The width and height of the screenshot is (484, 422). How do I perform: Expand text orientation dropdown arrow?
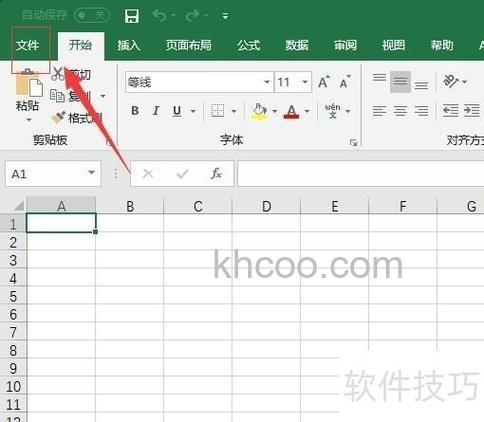(x=464, y=81)
